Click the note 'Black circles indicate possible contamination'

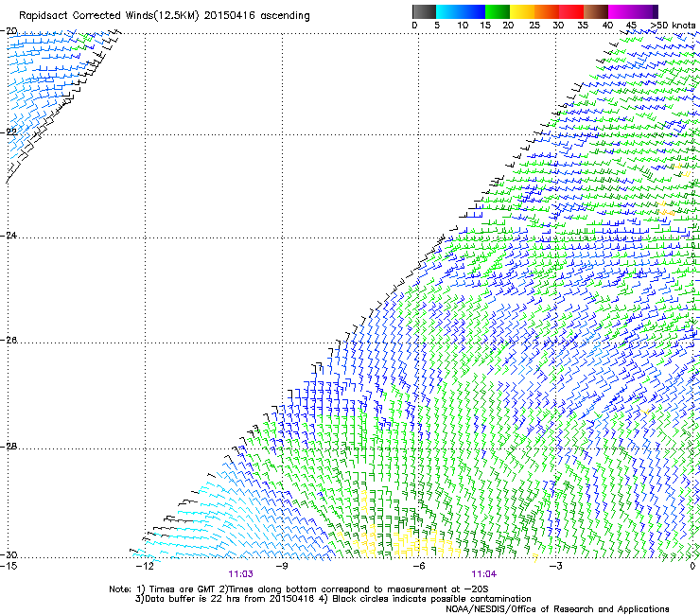click(x=431, y=599)
